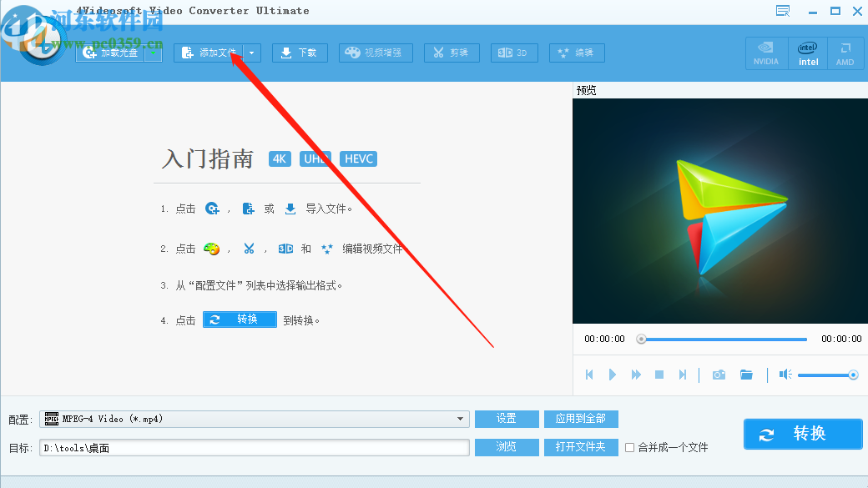Viewport: 868px width, 488px height.
Task: Click the feedback icon in the title bar
Action: tap(783, 11)
